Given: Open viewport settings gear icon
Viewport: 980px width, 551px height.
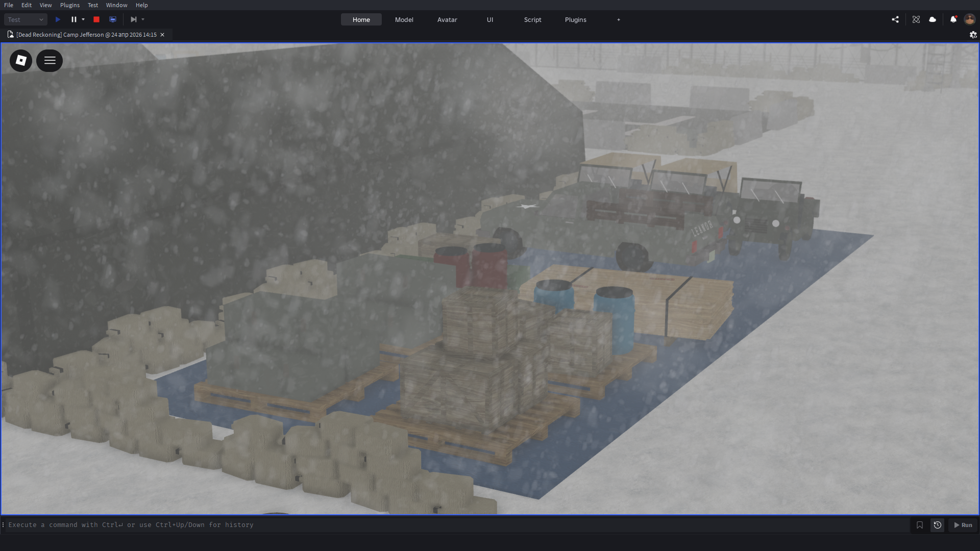Looking at the screenshot, I should pyautogui.click(x=973, y=35).
